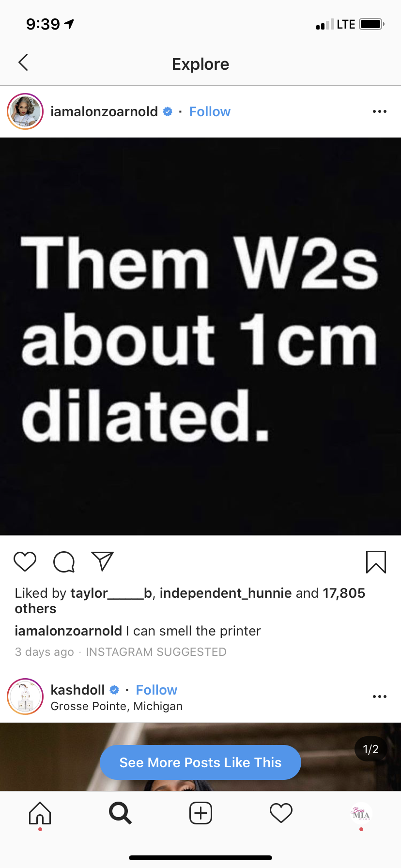Screen dimensions: 401x868
Task: Go to the Home tab
Action: pyautogui.click(x=40, y=813)
